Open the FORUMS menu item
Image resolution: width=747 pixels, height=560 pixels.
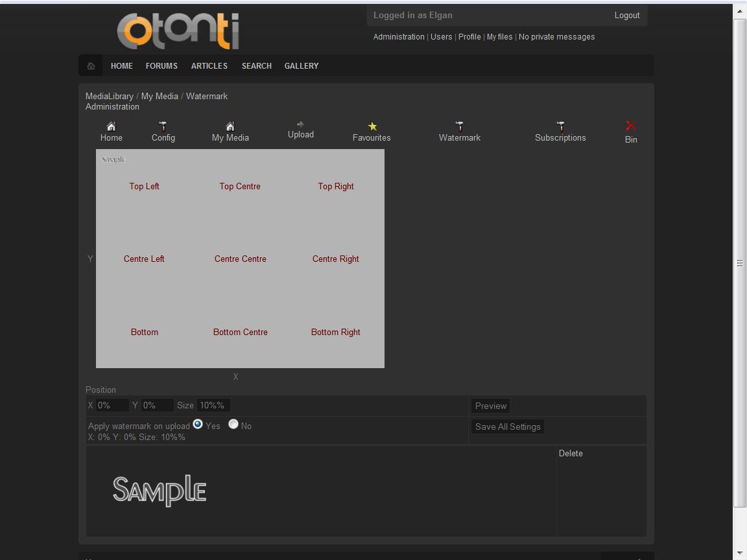[x=161, y=66]
